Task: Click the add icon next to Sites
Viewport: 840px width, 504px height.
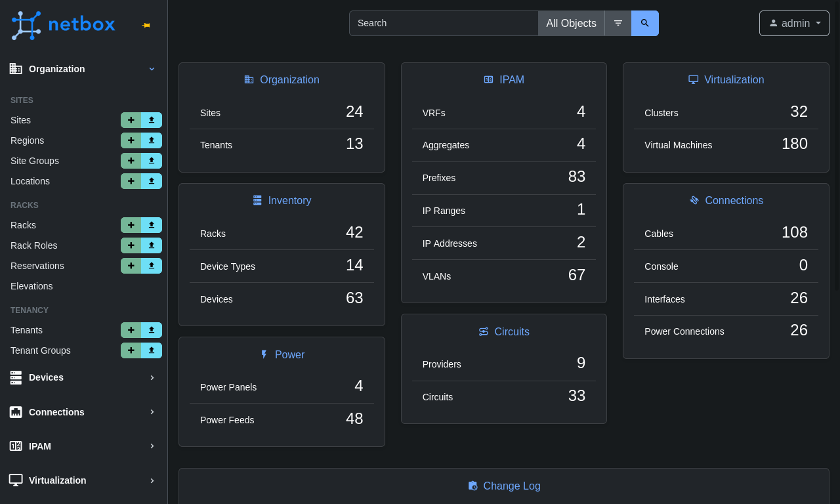Action: point(130,120)
